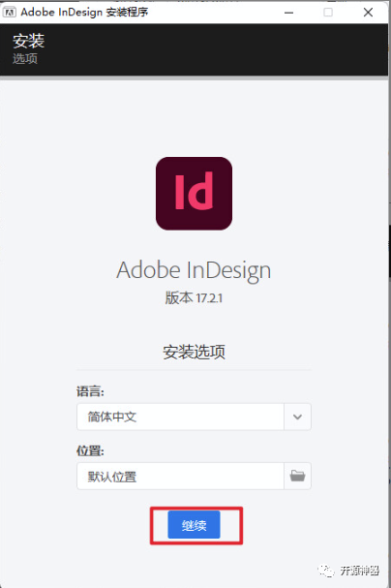Viewport: 391px width, 588px height.
Task: Open the 语言 language dropdown arrow
Action: (x=297, y=417)
